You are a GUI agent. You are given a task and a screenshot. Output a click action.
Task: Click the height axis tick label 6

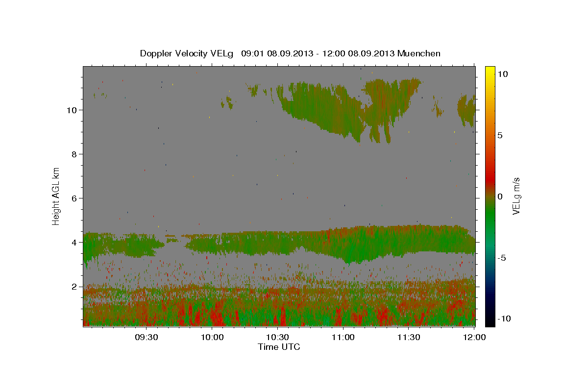click(74, 198)
